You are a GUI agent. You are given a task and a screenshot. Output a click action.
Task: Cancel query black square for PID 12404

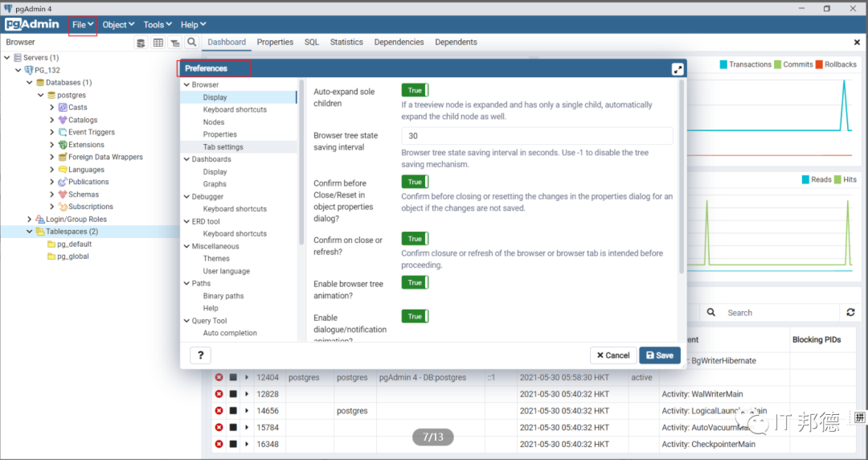234,377
